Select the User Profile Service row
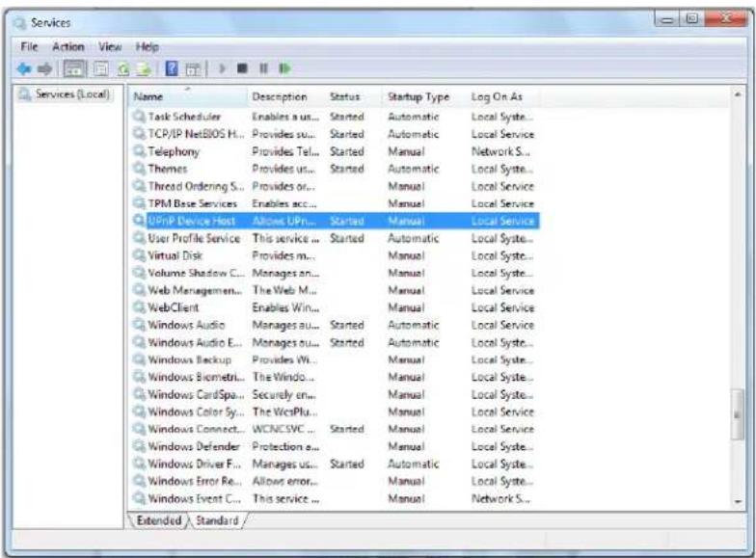Image resolution: width=756 pixels, height=558 pixels. pyautogui.click(x=334, y=237)
